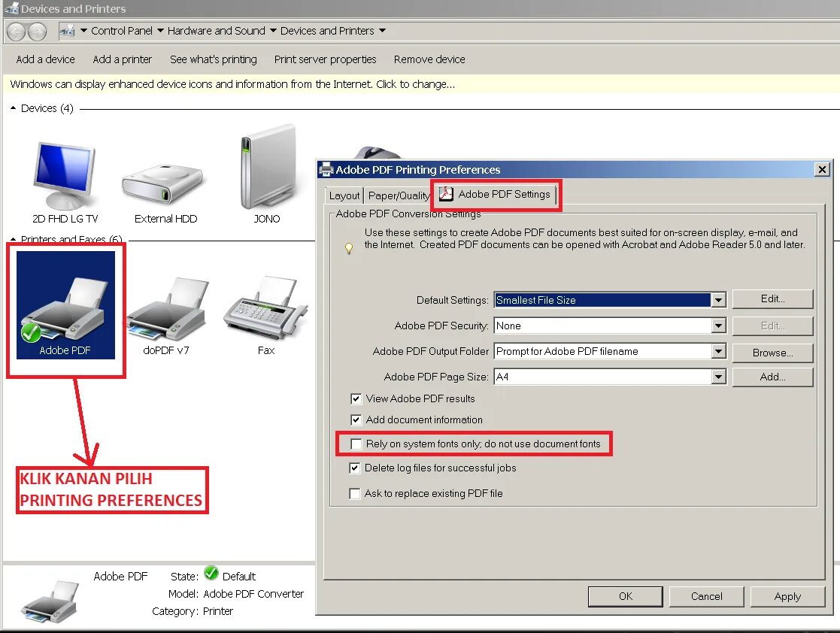Click See what's printing
840x633 pixels.
click(214, 59)
